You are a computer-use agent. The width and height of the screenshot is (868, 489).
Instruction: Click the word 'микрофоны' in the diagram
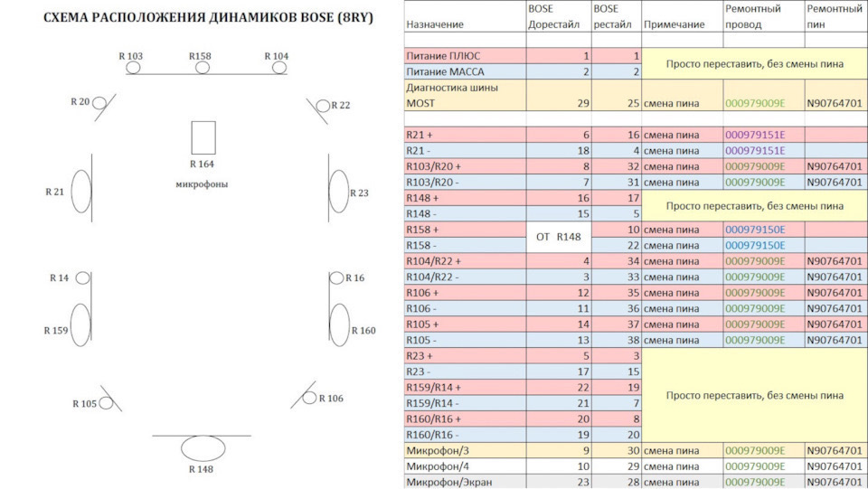point(202,184)
